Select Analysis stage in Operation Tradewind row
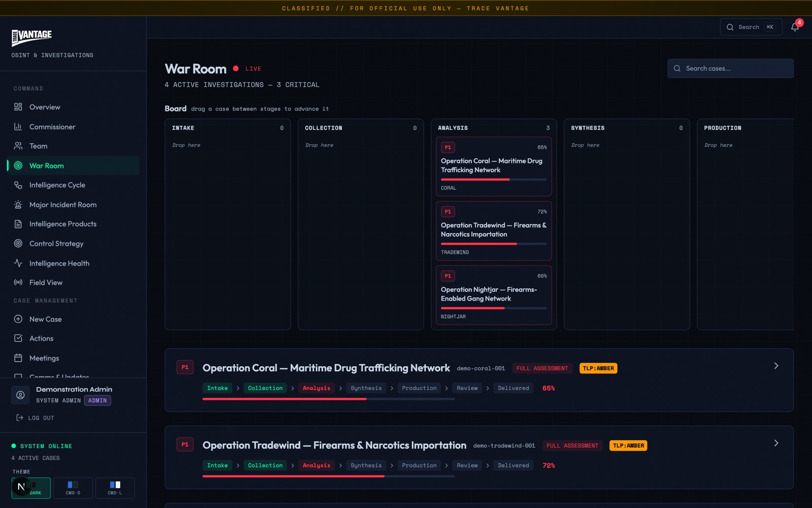 [317, 465]
